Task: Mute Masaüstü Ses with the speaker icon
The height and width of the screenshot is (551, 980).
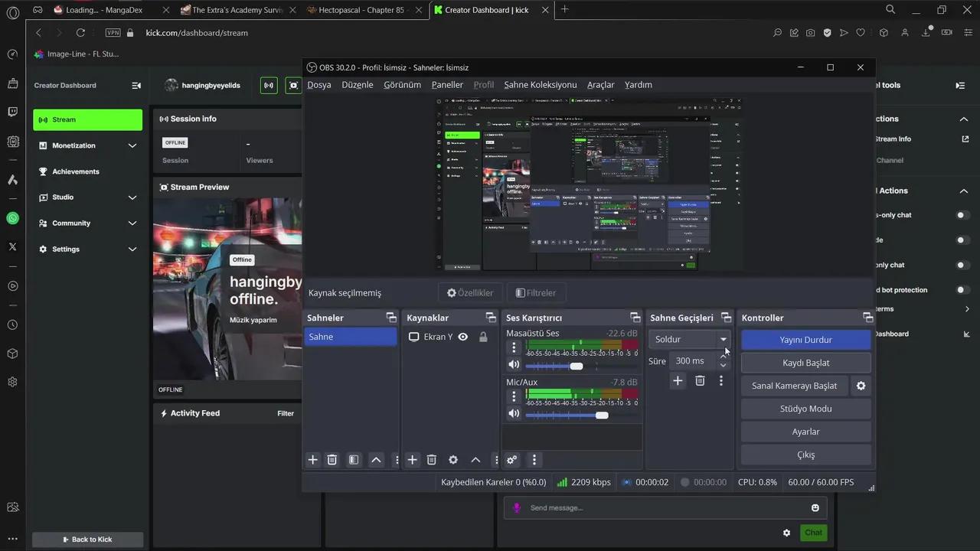Action: (x=513, y=364)
